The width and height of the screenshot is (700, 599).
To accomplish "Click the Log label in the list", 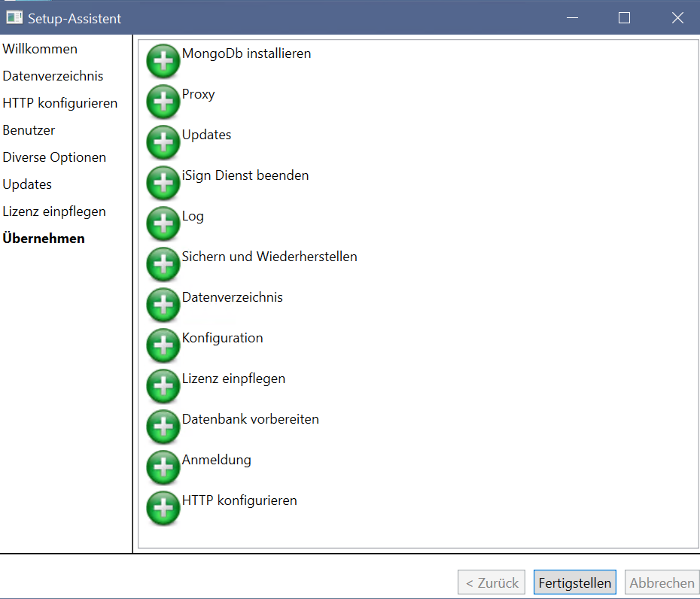I will [193, 217].
